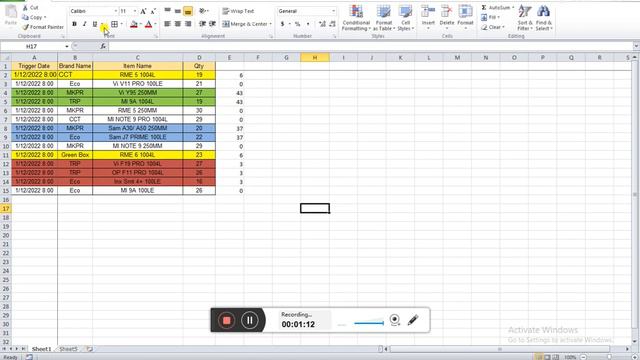
Task: Open the Calibri font name dropdown
Action: pos(116,11)
